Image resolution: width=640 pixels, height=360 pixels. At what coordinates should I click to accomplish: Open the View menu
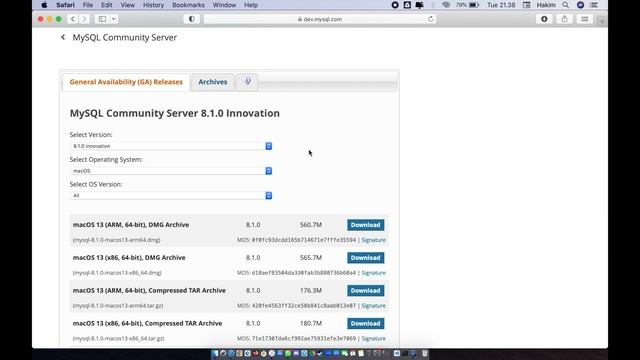[127, 5]
